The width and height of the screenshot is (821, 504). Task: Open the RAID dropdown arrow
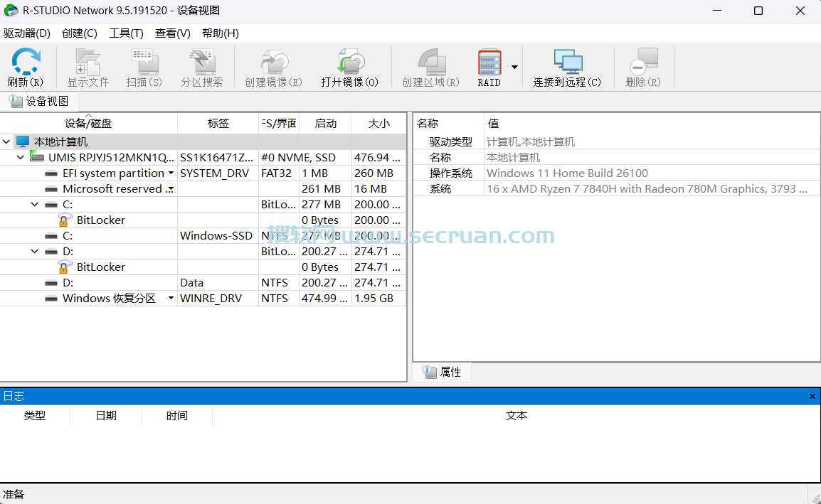click(514, 67)
